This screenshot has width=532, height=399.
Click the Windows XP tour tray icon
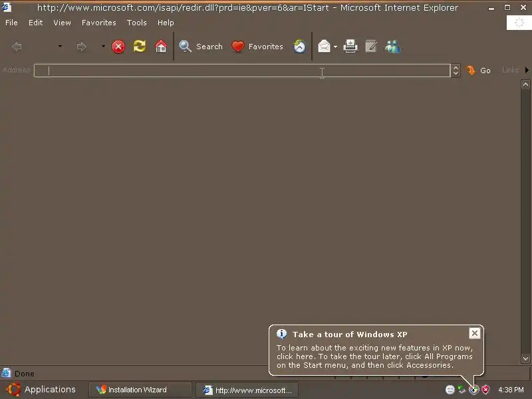click(473, 390)
